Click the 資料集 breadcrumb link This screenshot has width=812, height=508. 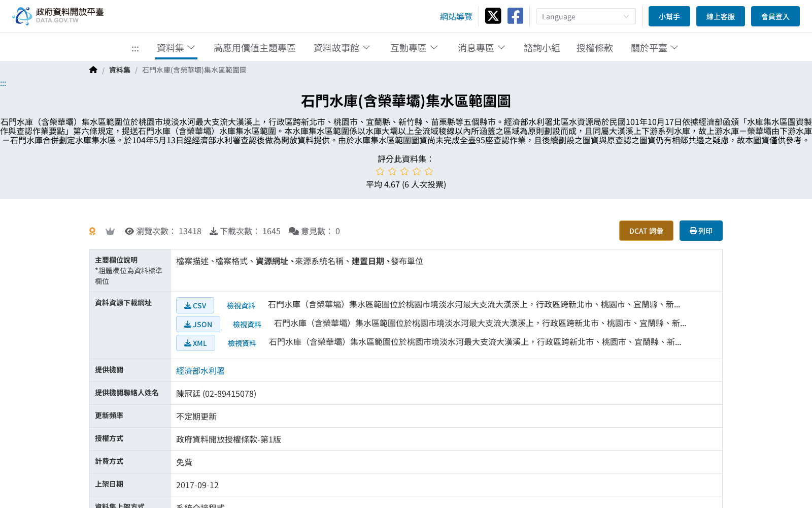point(120,70)
